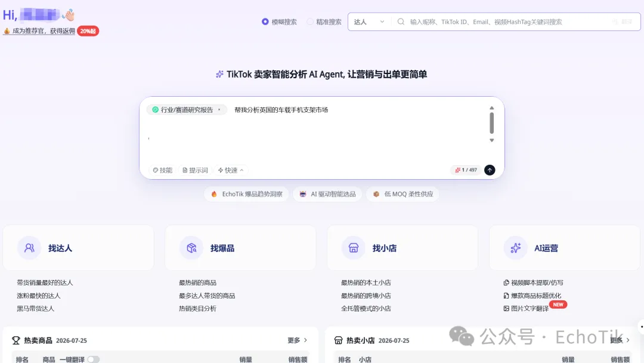This screenshot has width=644, height=363.
Task: Open 视频脚本提取/仿写 link
Action: tap(537, 283)
